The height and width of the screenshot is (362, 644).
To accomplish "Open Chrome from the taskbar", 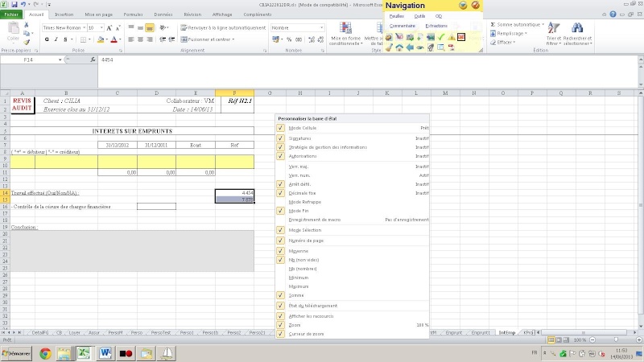I will (x=45, y=353).
